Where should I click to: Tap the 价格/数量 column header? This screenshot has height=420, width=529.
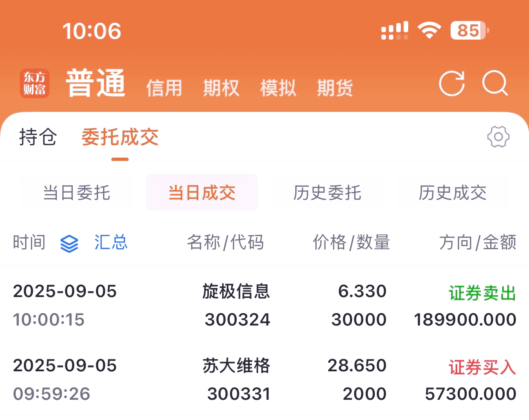[351, 242]
